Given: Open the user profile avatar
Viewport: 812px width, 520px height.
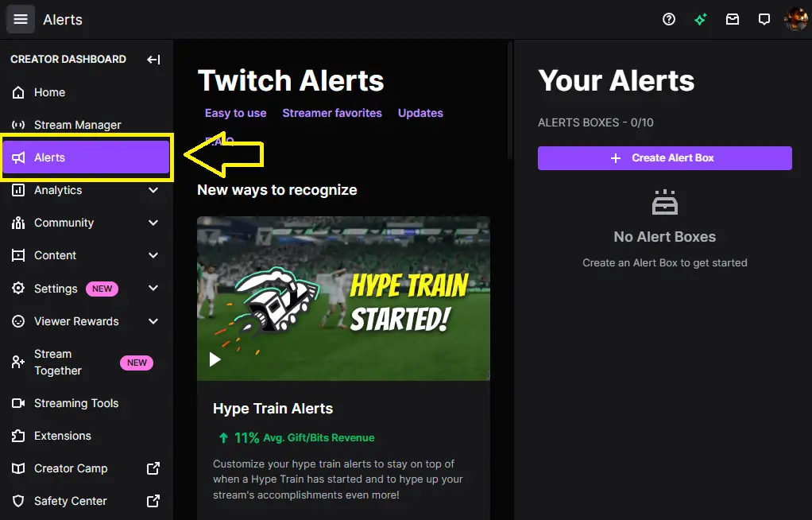Looking at the screenshot, I should coord(796,19).
